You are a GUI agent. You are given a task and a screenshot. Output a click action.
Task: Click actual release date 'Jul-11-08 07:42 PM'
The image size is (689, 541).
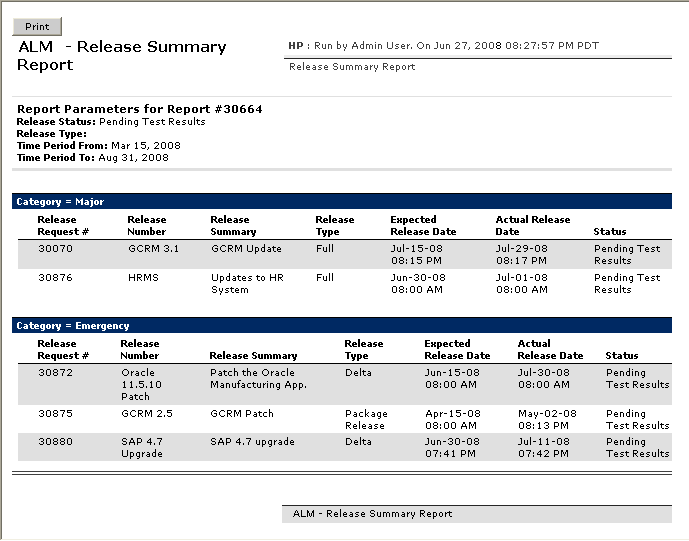click(x=544, y=447)
